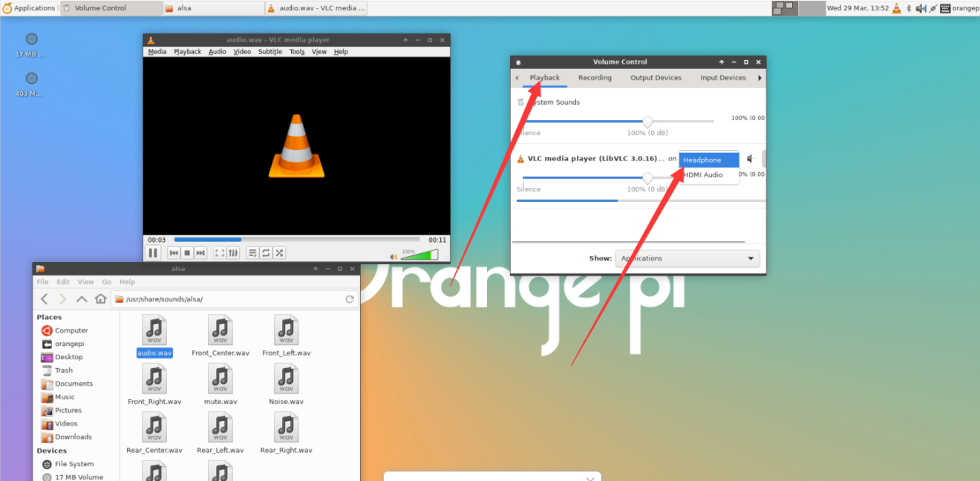Skip to next track in VLC
Image resolution: width=980 pixels, height=481 pixels.
(200, 253)
